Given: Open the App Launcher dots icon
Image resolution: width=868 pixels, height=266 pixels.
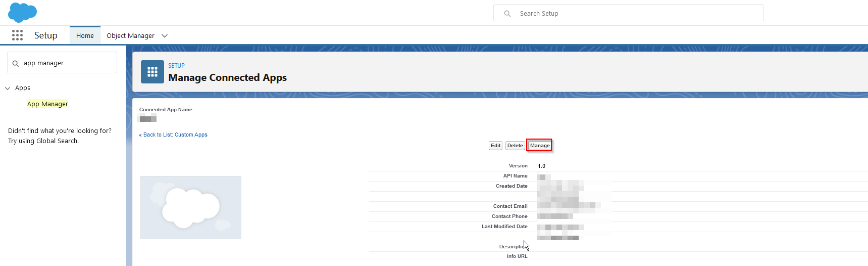Looking at the screenshot, I should [17, 35].
